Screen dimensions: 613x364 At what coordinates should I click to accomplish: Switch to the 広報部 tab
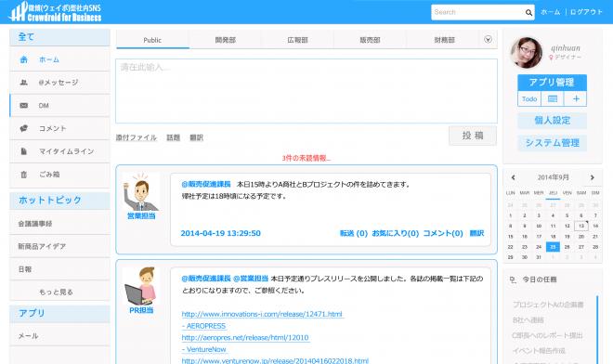coord(297,40)
